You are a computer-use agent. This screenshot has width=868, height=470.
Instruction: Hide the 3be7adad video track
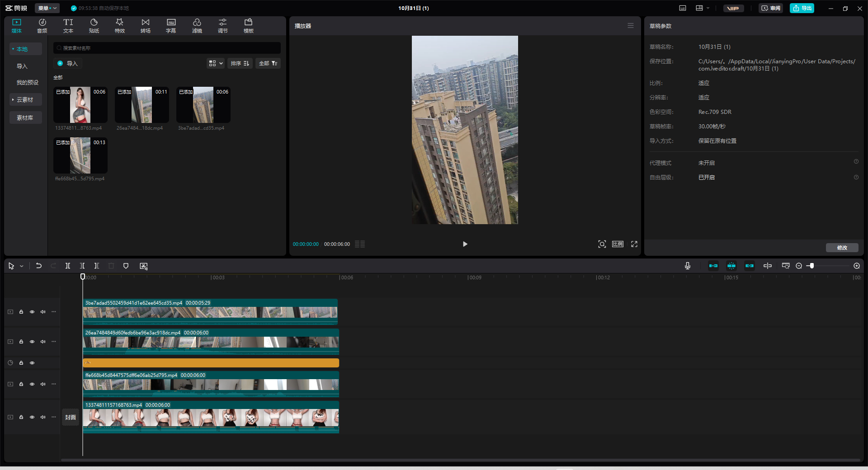(x=32, y=312)
